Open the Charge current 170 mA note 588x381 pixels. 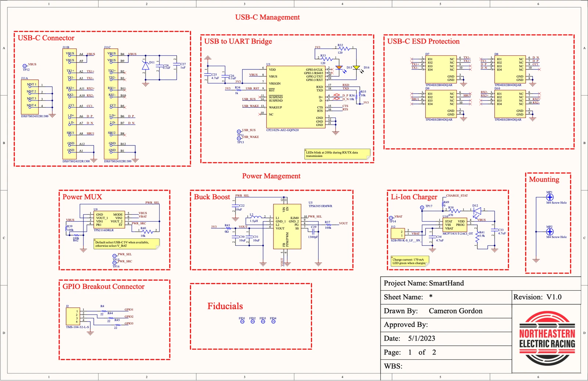tap(410, 261)
